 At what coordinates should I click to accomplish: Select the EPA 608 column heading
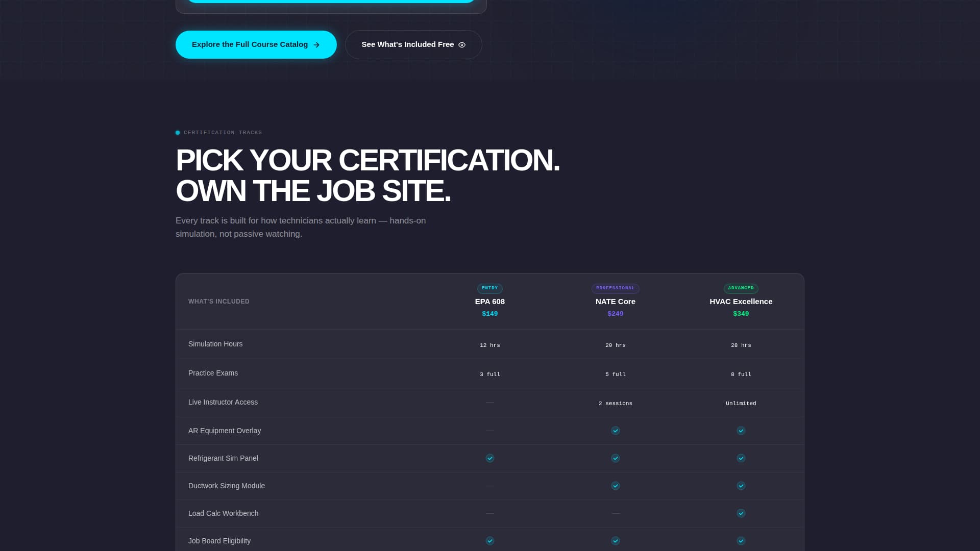click(x=489, y=302)
